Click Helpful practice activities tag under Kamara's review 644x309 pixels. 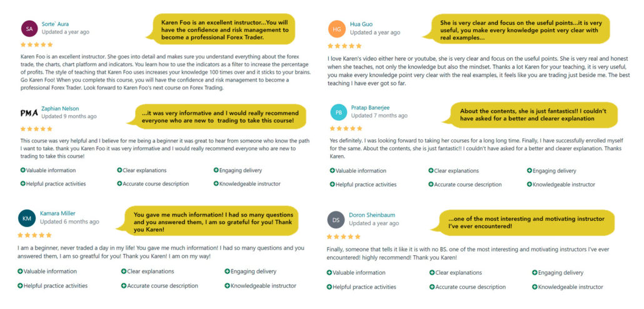[x=53, y=286]
